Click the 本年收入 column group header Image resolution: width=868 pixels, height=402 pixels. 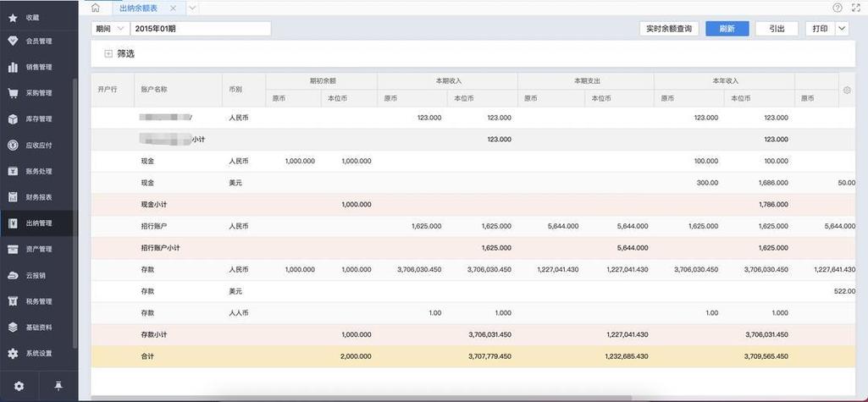click(x=725, y=80)
